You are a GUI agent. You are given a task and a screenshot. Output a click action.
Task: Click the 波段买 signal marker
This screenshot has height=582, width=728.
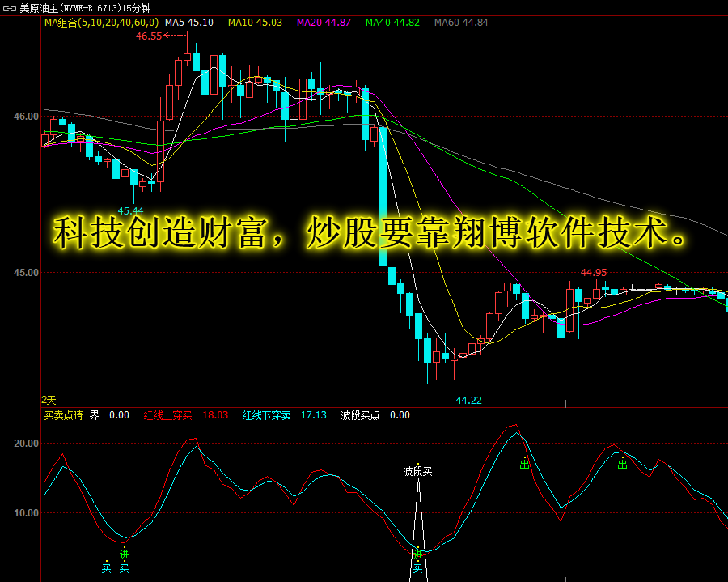[417, 471]
